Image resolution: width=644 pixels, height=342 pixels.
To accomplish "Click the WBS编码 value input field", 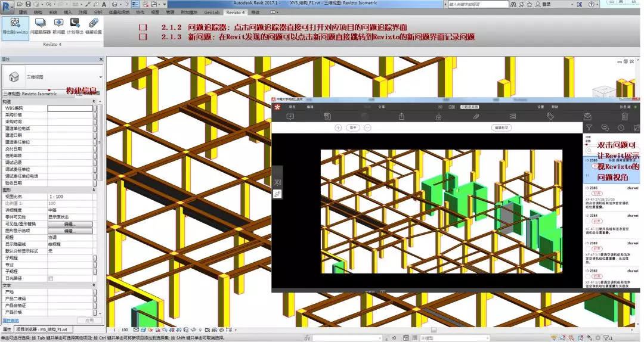I will (70, 108).
